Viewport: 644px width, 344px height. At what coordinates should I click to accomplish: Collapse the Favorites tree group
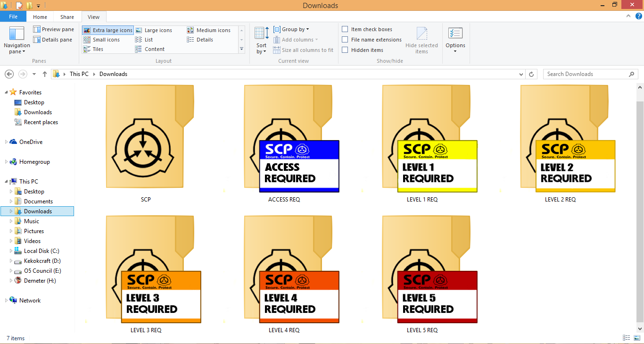[6, 92]
